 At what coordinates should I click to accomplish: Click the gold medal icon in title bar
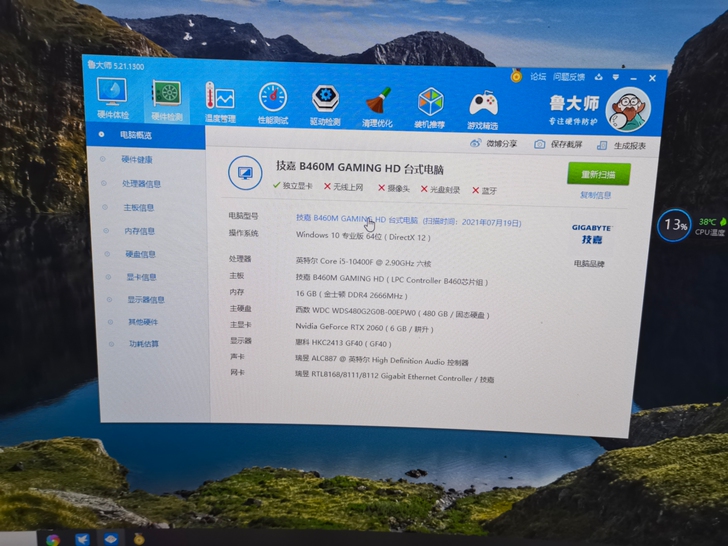coord(516,76)
